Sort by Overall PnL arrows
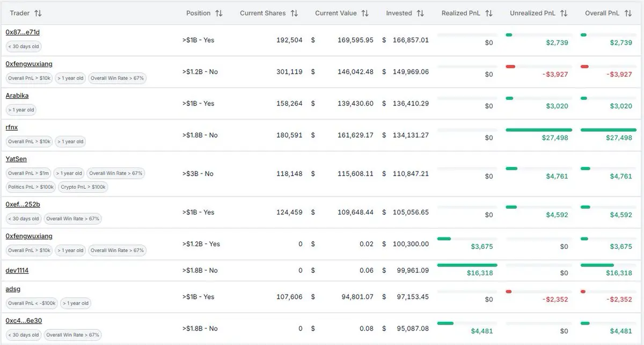 pos(628,13)
